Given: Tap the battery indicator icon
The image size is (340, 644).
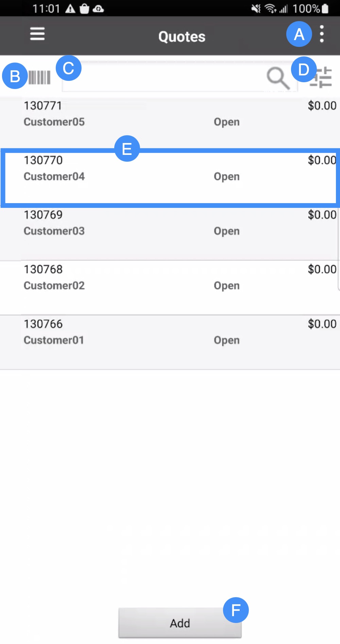Looking at the screenshot, I should pyautogui.click(x=325, y=8).
